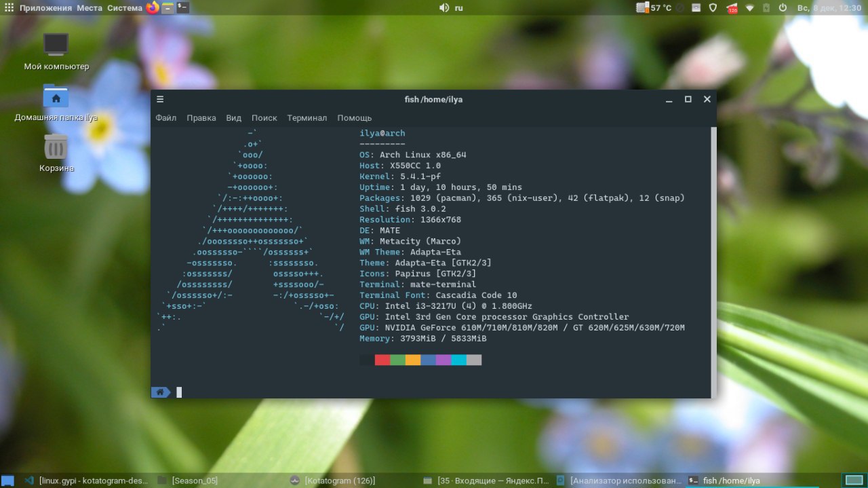Close the terminal window
The image size is (868, 488).
pos(707,99)
